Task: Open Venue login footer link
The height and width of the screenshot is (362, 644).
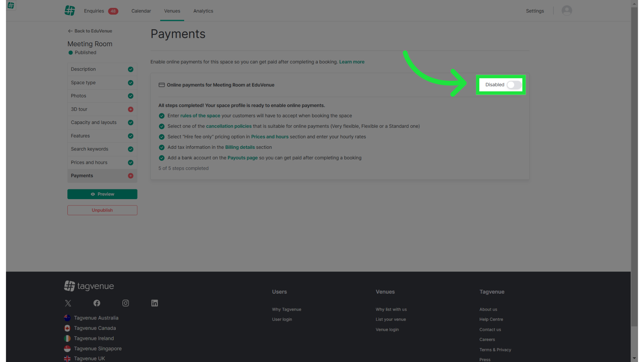Action: point(387,330)
